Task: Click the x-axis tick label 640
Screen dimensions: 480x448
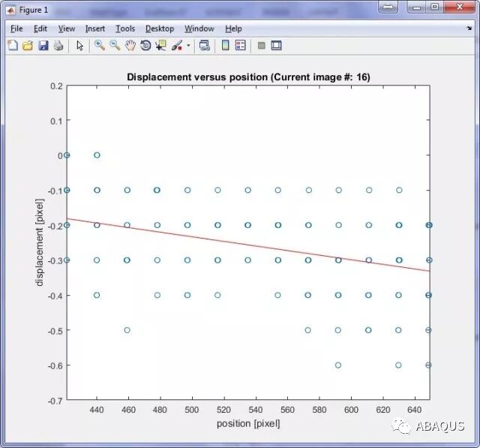Action: click(x=415, y=410)
